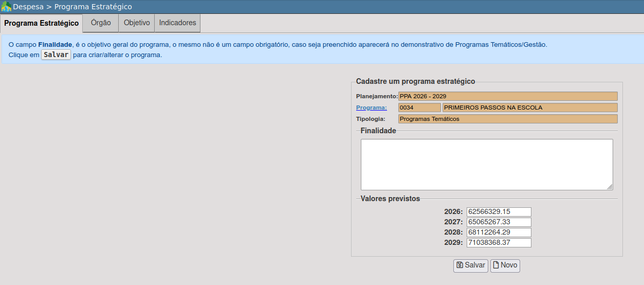The image size is (644, 285).
Task: Select the Programa Estratégico tab
Action: [41, 24]
